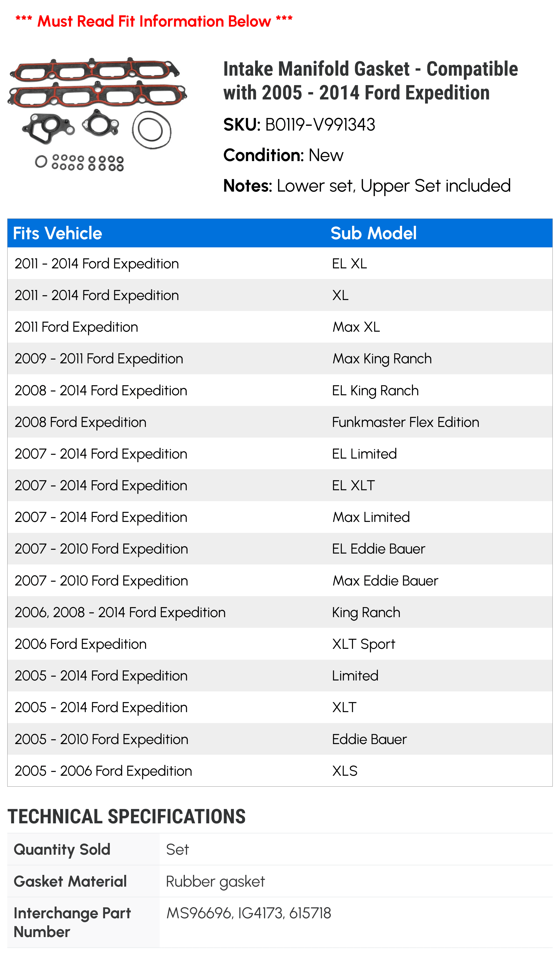
Task: Click the Must Read Fit Information notice
Action: click(154, 21)
